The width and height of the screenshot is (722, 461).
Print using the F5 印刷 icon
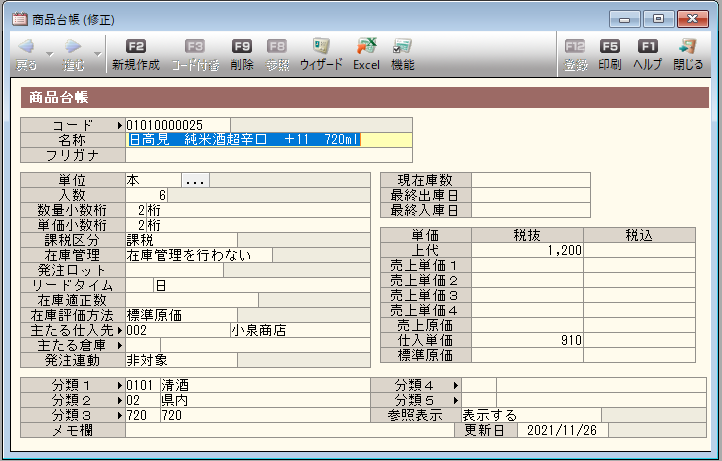tap(609, 55)
